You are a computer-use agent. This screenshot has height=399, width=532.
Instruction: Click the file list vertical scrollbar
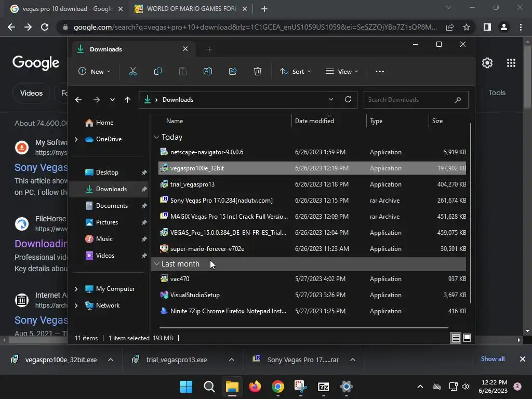(x=471, y=213)
